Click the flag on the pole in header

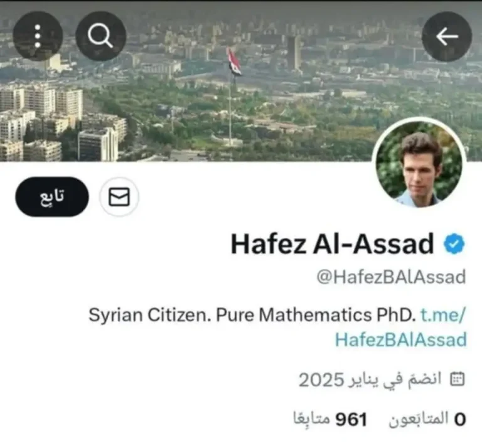(x=234, y=62)
